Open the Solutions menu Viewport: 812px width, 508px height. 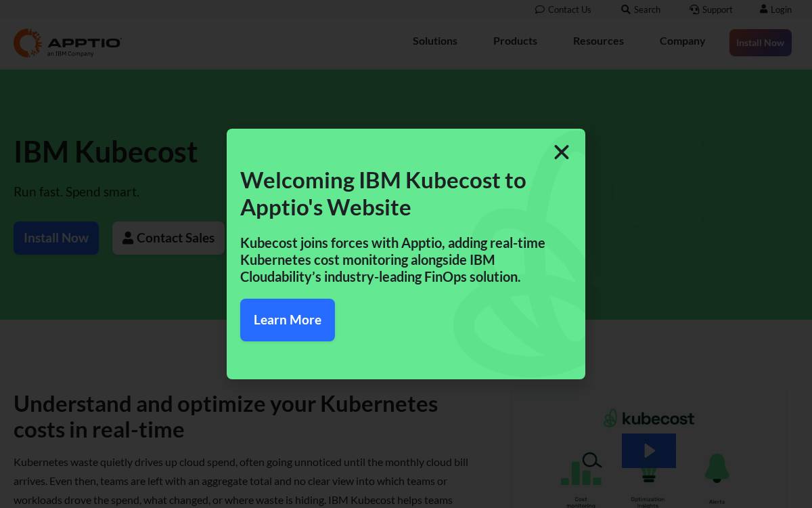pyautogui.click(x=435, y=41)
